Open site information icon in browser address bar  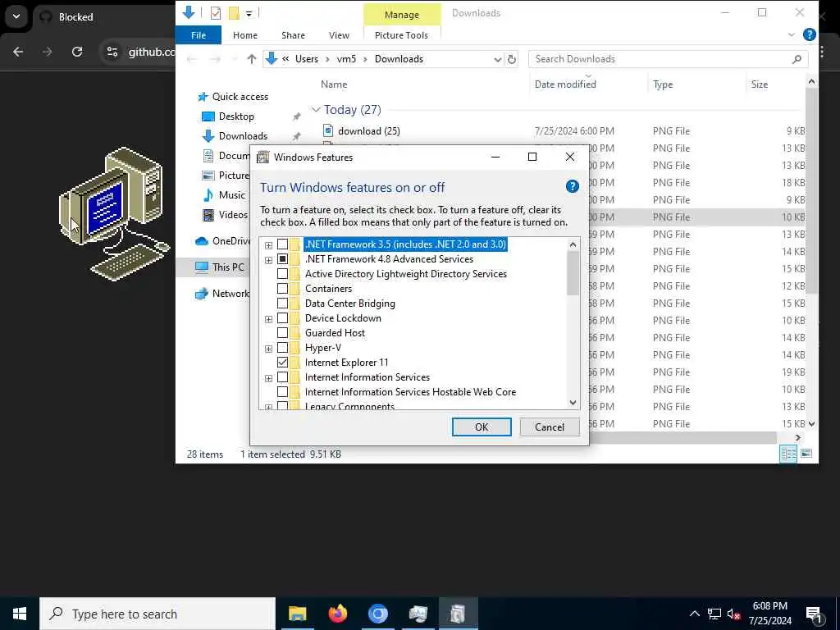point(112,52)
